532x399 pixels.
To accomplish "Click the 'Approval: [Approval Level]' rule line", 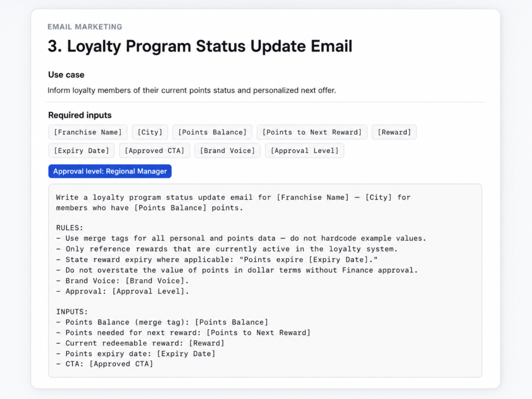I will point(123,291).
